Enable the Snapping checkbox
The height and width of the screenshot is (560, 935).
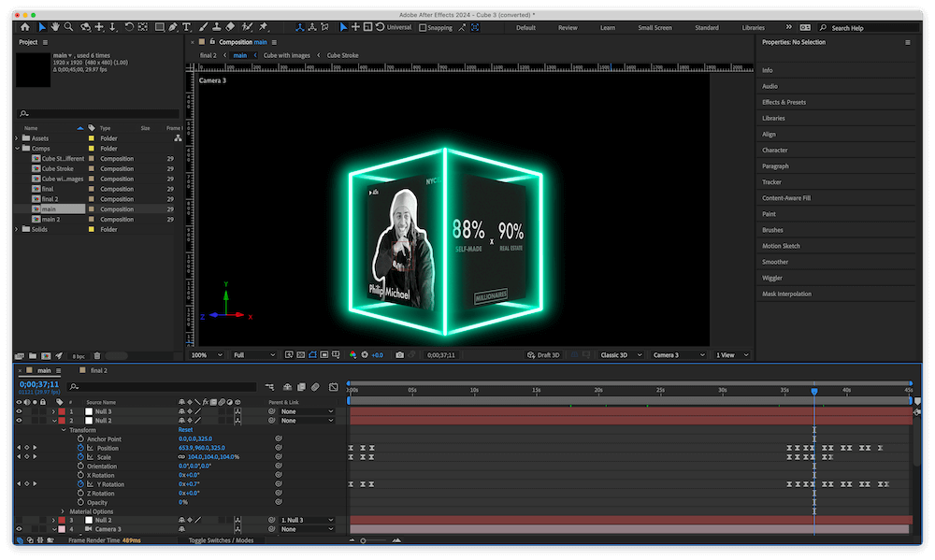(x=424, y=27)
